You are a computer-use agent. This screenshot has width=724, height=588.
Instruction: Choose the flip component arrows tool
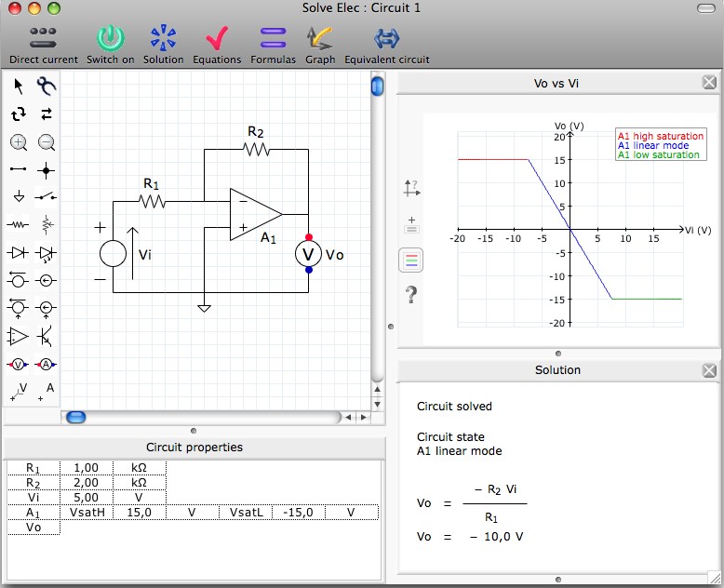pyautogui.click(x=47, y=114)
